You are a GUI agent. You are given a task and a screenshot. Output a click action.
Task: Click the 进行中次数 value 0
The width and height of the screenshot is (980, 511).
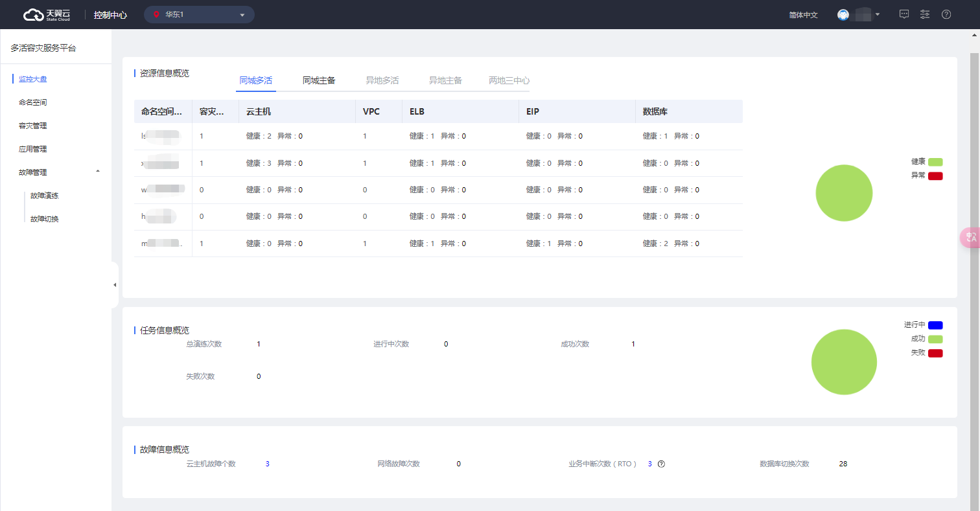446,344
